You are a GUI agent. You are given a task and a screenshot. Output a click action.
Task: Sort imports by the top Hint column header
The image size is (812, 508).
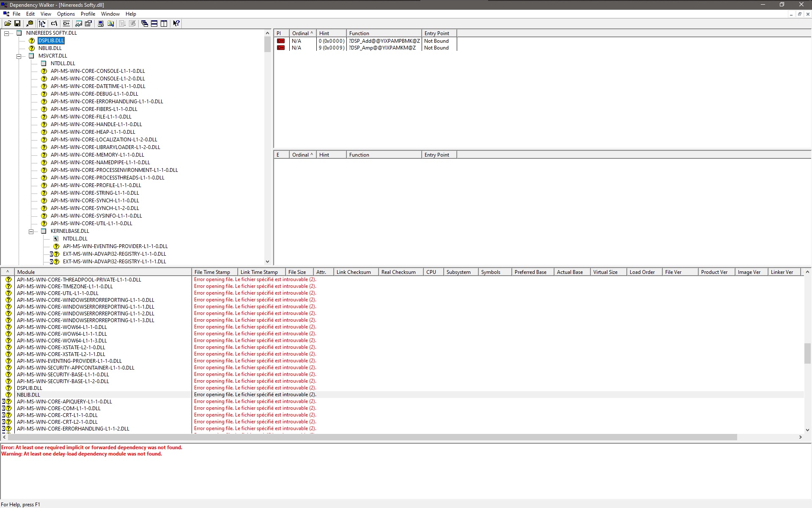pyautogui.click(x=332, y=33)
